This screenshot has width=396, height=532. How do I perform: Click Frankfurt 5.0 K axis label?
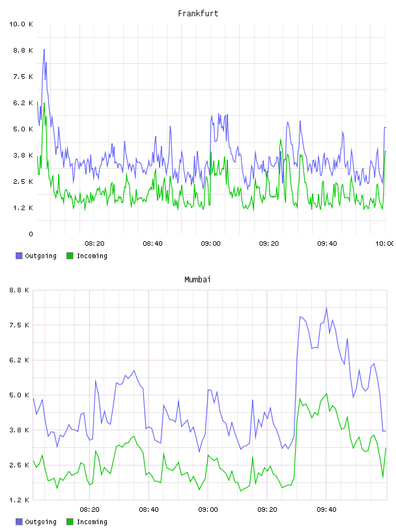pos(23,129)
